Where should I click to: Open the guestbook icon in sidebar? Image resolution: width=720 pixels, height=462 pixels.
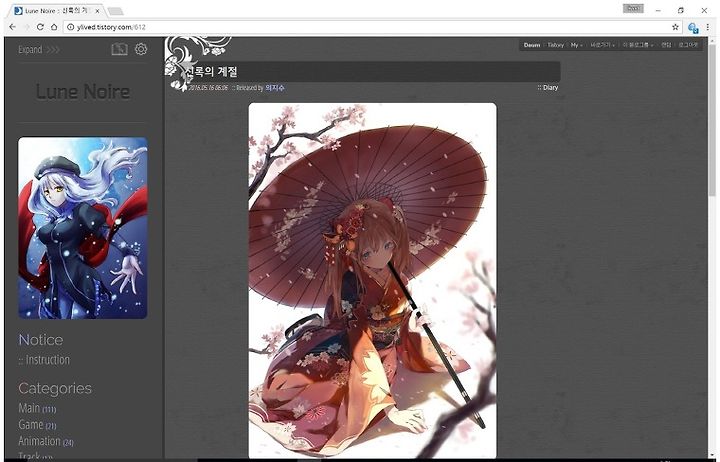point(119,49)
